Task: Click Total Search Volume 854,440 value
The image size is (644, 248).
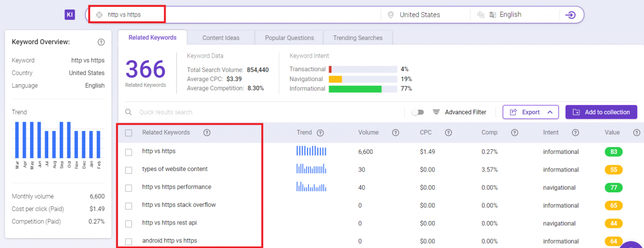Action: (257, 70)
